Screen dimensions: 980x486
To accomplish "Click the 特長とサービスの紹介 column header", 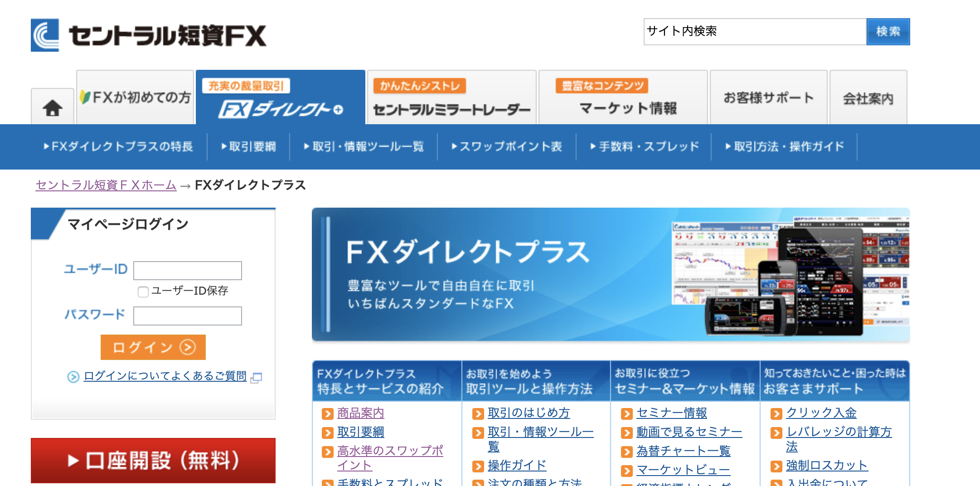I will [387, 381].
